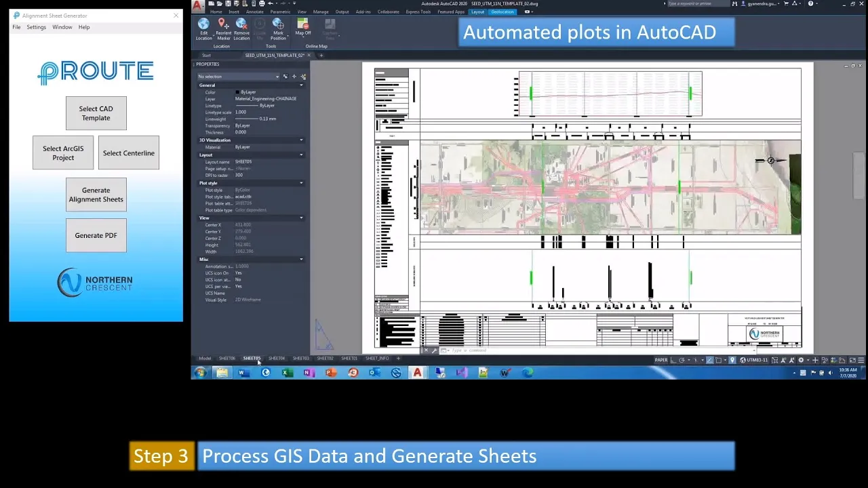Open the AutoCAD application menu logo

[x=197, y=6]
